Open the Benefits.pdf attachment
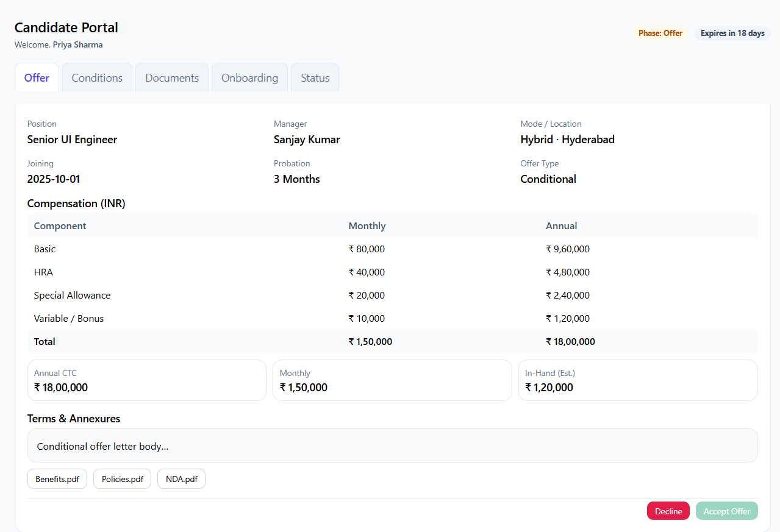The height and width of the screenshot is (532, 780). point(57,479)
